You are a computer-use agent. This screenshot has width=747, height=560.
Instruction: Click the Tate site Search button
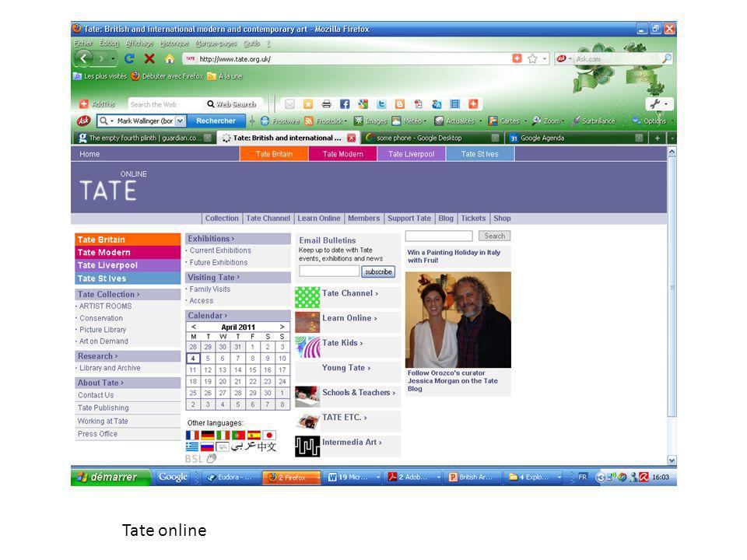[x=495, y=236]
